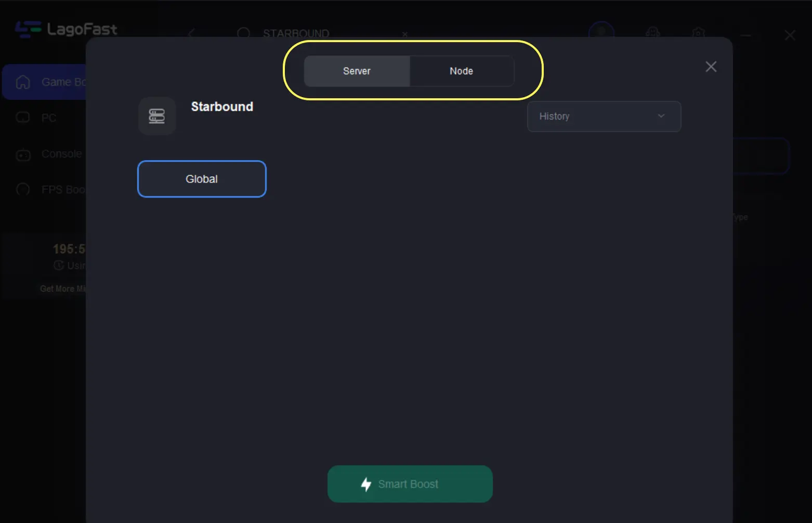This screenshot has height=523, width=812.
Task: Click the Console gamepad icon
Action: tap(23, 154)
